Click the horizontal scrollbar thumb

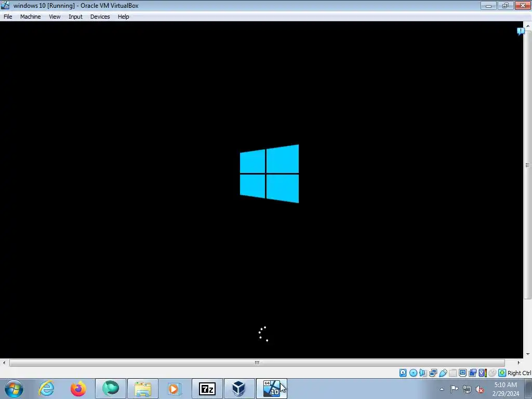pyautogui.click(x=257, y=363)
